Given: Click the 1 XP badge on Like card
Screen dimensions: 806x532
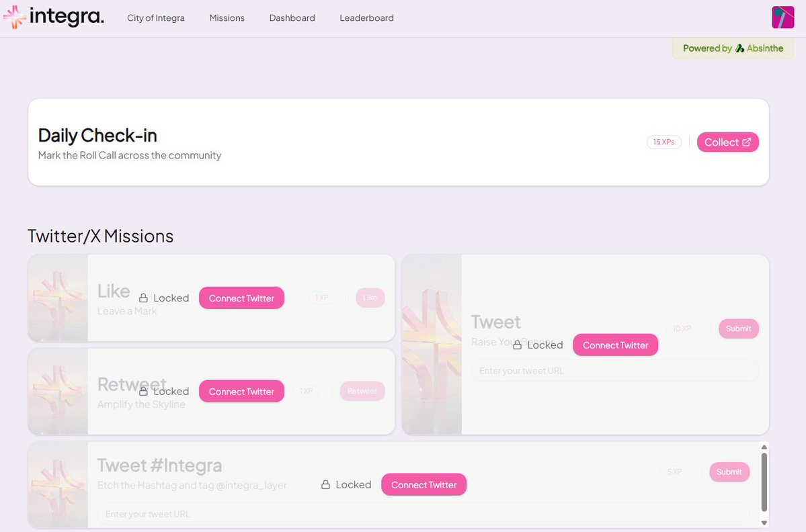Looking at the screenshot, I should 322,298.
